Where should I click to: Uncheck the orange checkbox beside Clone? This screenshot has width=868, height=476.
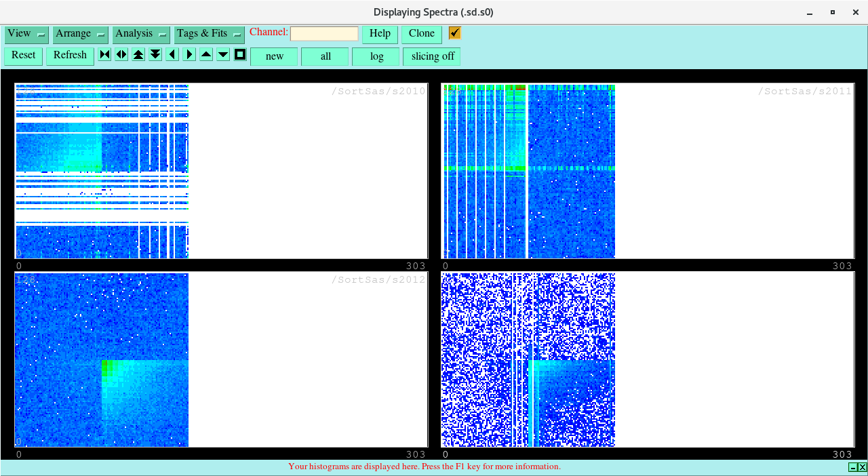pyautogui.click(x=454, y=32)
